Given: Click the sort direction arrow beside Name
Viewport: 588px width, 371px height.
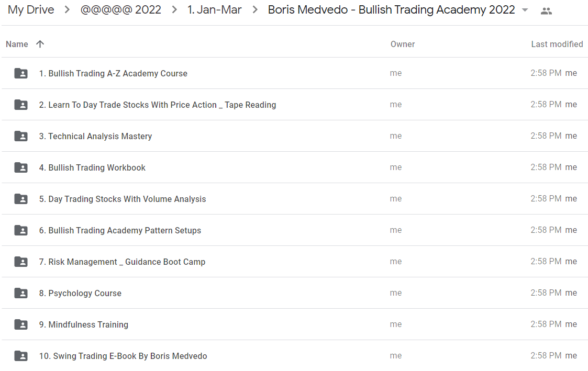Looking at the screenshot, I should coord(40,44).
